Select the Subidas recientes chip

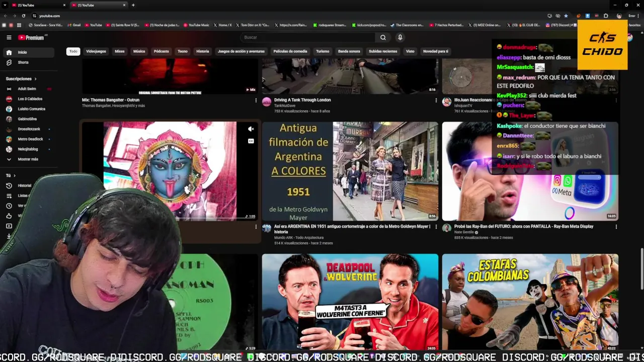click(x=383, y=51)
